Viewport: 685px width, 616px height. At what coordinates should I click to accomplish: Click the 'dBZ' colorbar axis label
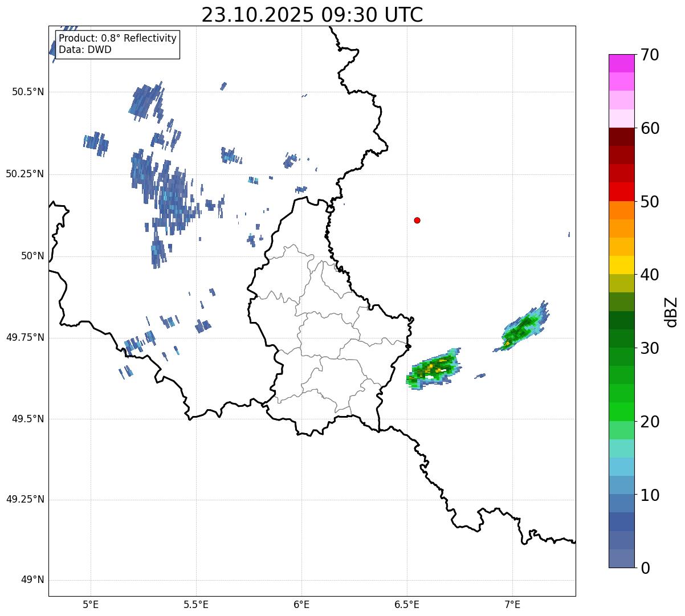[671, 312]
